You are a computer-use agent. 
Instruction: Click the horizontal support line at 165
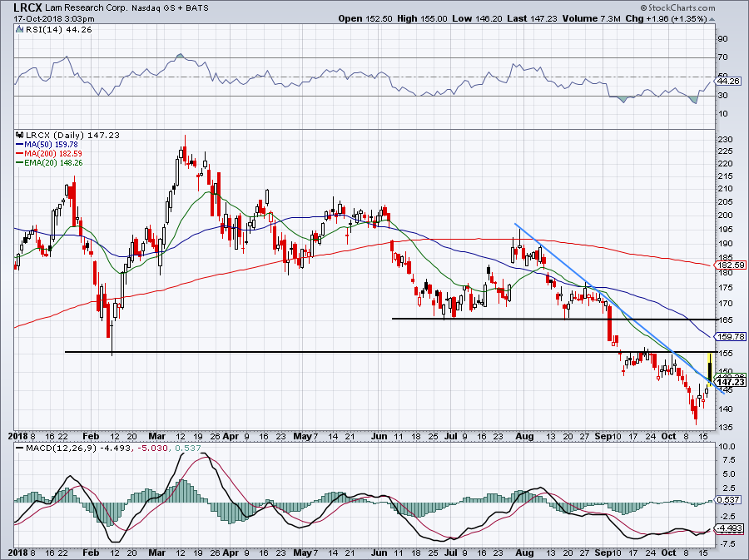tap(554, 319)
